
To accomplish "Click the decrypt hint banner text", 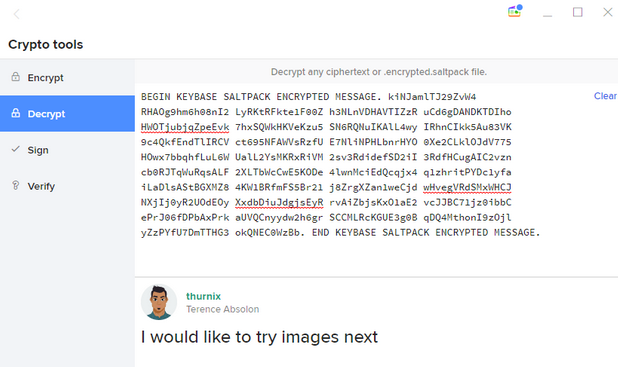I will pos(379,72).
